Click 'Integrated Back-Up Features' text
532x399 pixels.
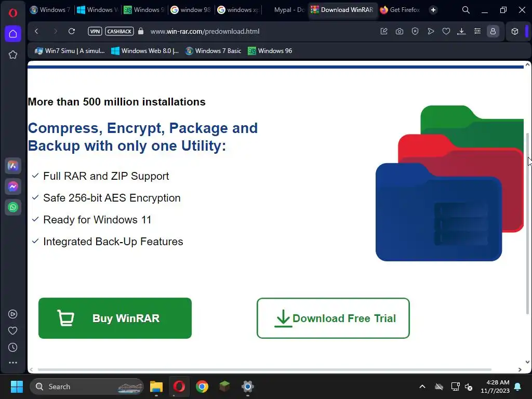[113, 241]
